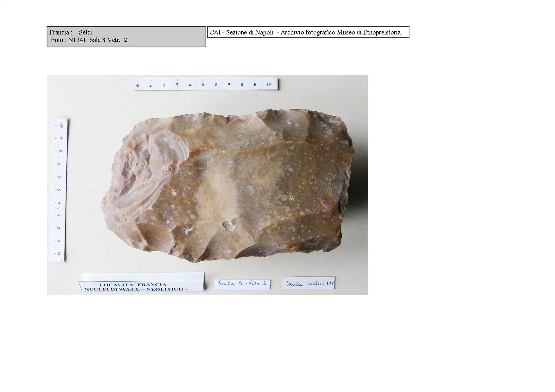Click the handwritten 'Sala 3 - Vetr. 2' tag
Viewport: 555px width, 392px height.
[x=243, y=284]
